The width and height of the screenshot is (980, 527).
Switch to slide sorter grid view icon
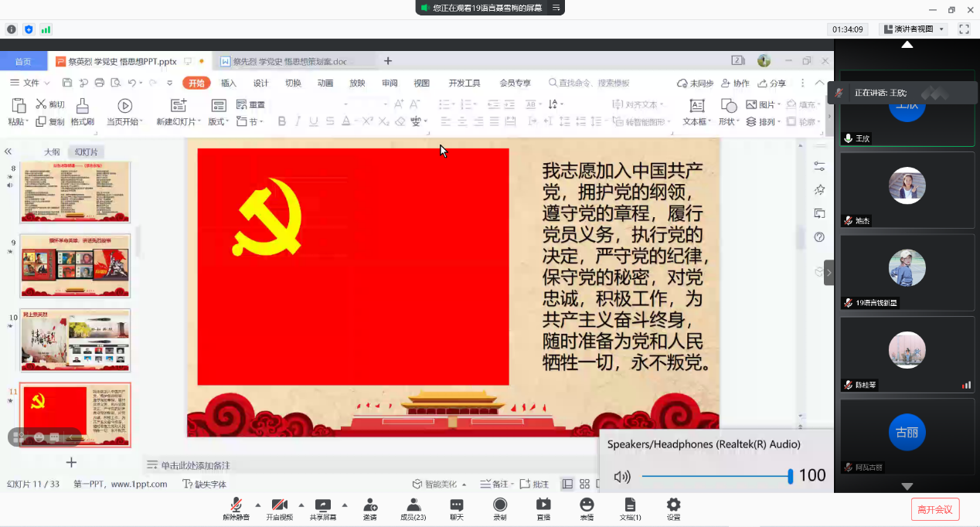(x=584, y=484)
